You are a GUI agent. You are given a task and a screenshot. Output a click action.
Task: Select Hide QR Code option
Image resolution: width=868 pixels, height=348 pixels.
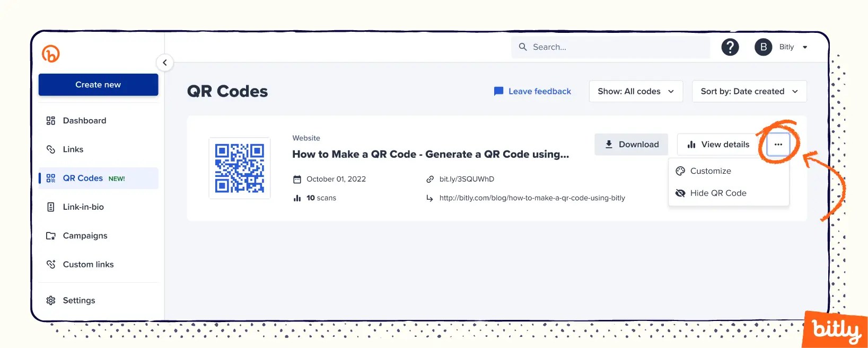pyautogui.click(x=729, y=193)
